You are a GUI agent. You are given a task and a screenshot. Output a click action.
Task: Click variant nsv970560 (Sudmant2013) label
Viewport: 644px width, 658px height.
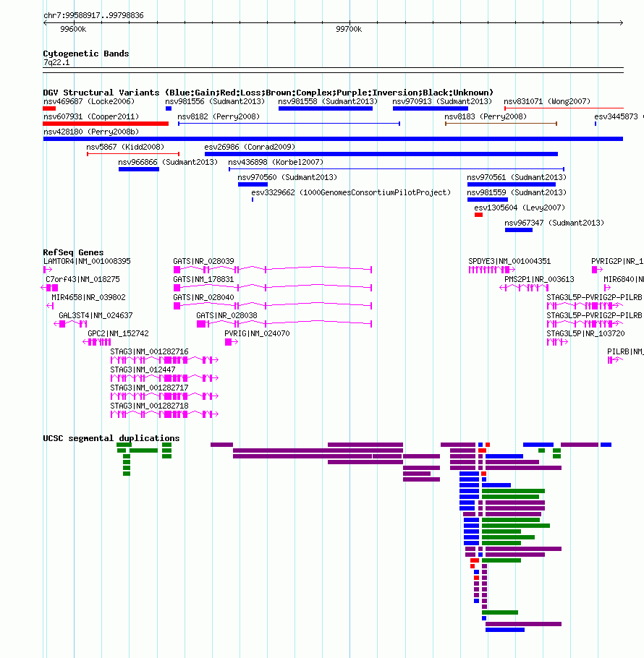pos(287,177)
